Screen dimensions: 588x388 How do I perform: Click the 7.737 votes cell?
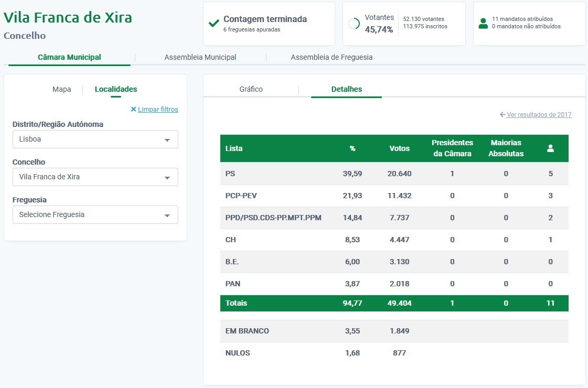click(x=399, y=218)
